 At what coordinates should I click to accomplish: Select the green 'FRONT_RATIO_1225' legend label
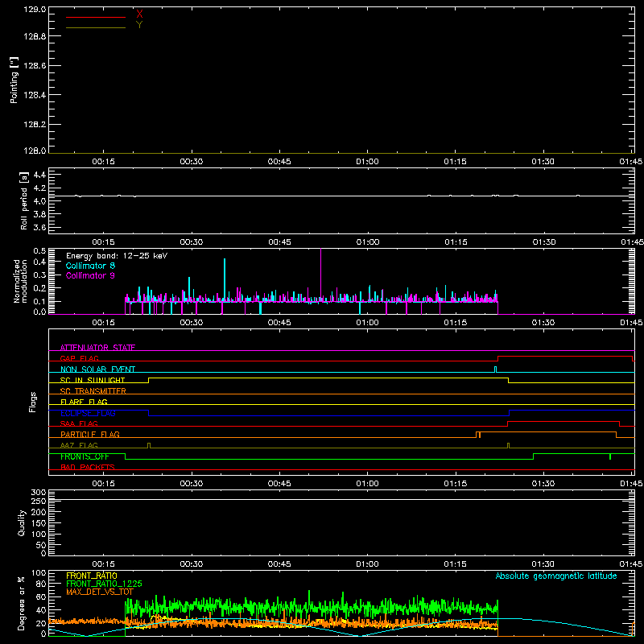click(x=104, y=584)
